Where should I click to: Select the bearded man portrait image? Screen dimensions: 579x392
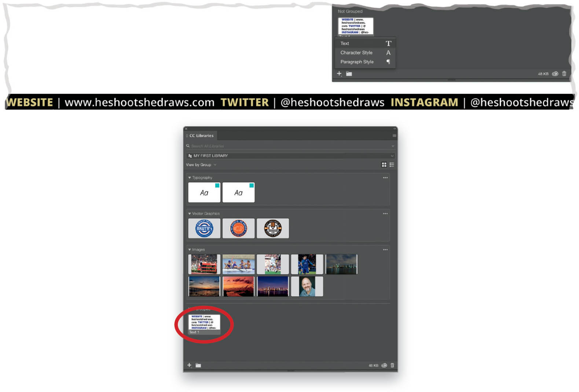pyautogui.click(x=307, y=286)
